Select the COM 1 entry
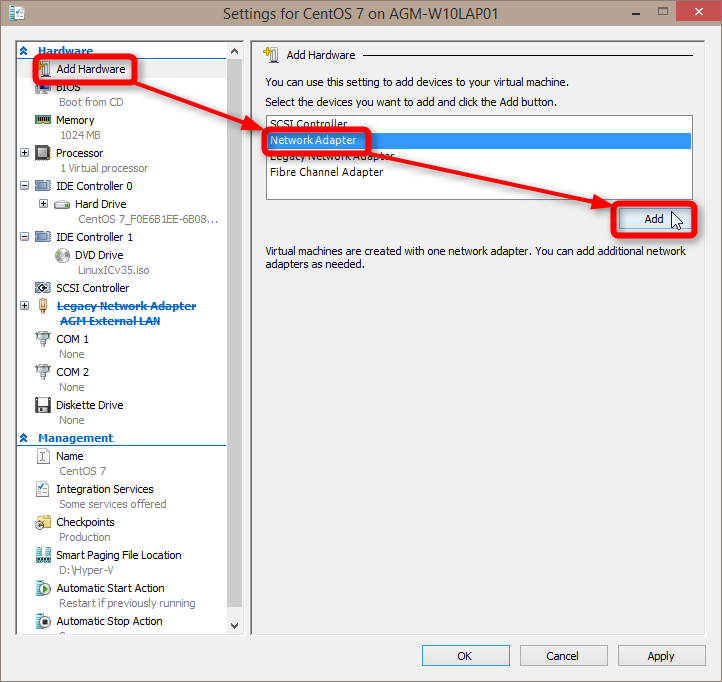The height and width of the screenshot is (682, 722). coord(72,339)
